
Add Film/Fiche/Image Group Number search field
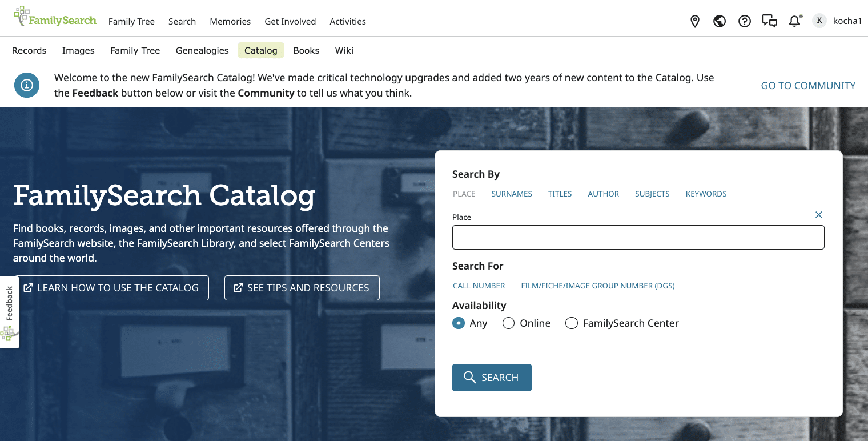tap(598, 286)
